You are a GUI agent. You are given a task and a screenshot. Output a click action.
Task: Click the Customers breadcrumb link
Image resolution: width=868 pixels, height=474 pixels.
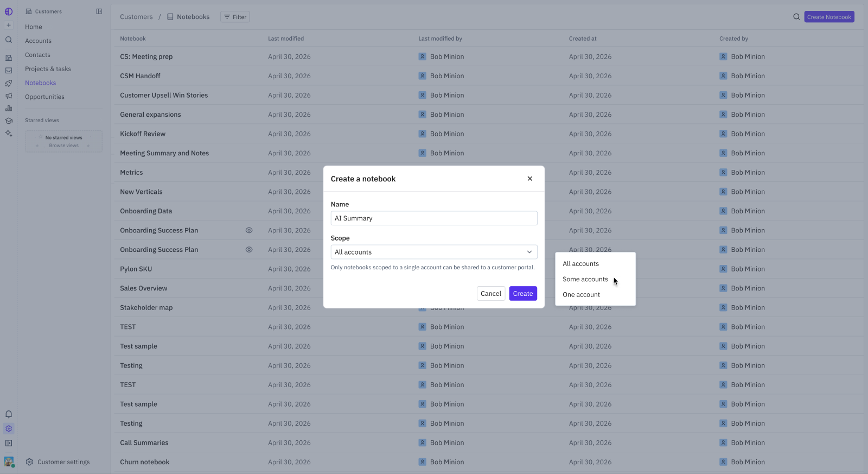(136, 17)
